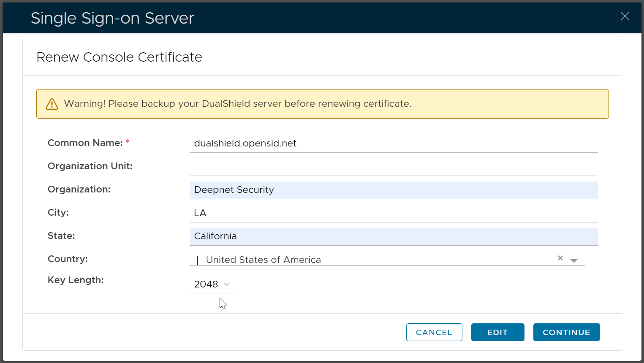Click the Single Sign-on Server title
This screenshot has width=644, height=363.
112,18
